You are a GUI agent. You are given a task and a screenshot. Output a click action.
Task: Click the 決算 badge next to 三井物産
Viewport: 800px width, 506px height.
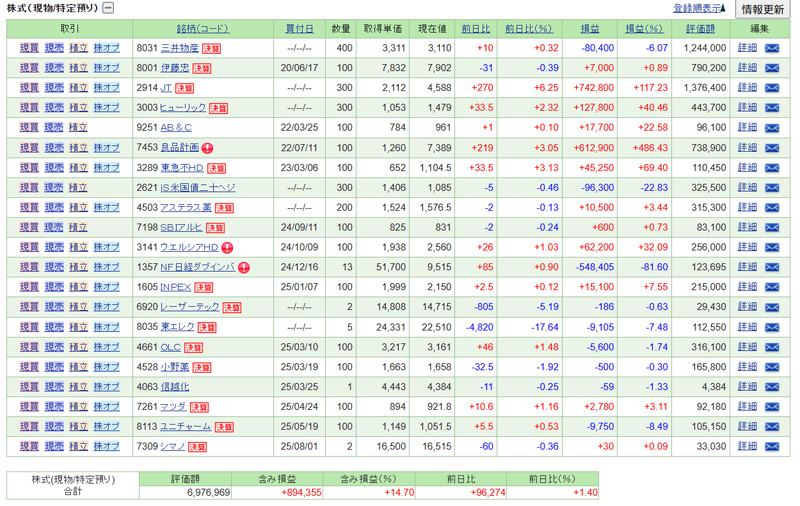click(211, 48)
